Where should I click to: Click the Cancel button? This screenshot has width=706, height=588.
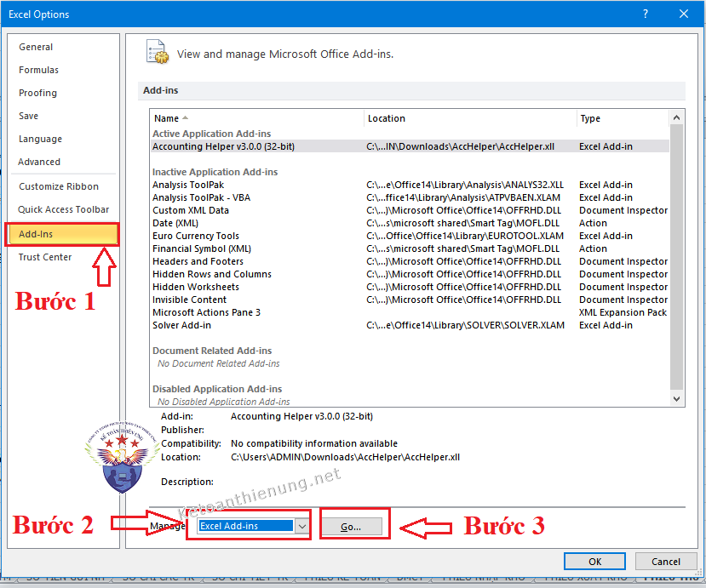[666, 562]
